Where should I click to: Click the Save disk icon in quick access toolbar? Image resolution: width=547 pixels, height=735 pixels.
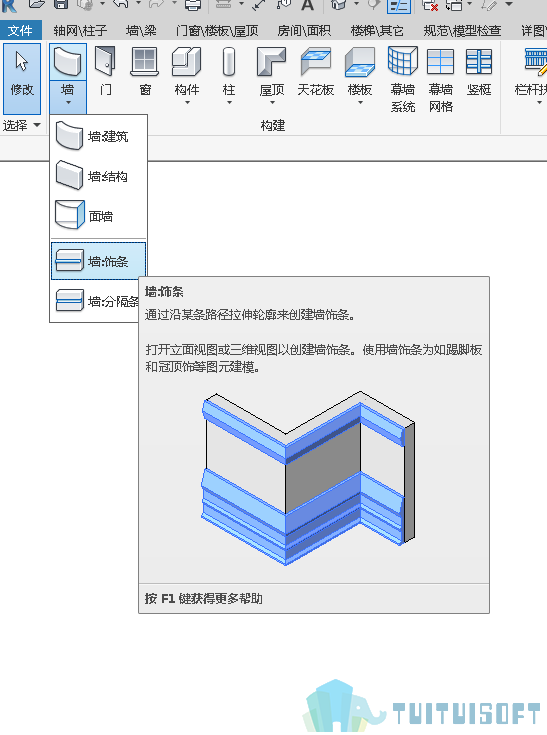point(61,5)
